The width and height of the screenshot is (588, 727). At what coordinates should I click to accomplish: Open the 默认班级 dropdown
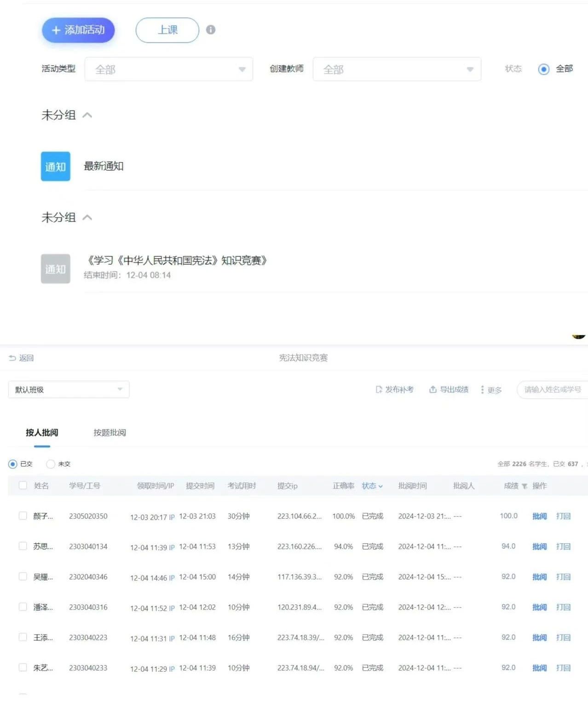pyautogui.click(x=69, y=390)
